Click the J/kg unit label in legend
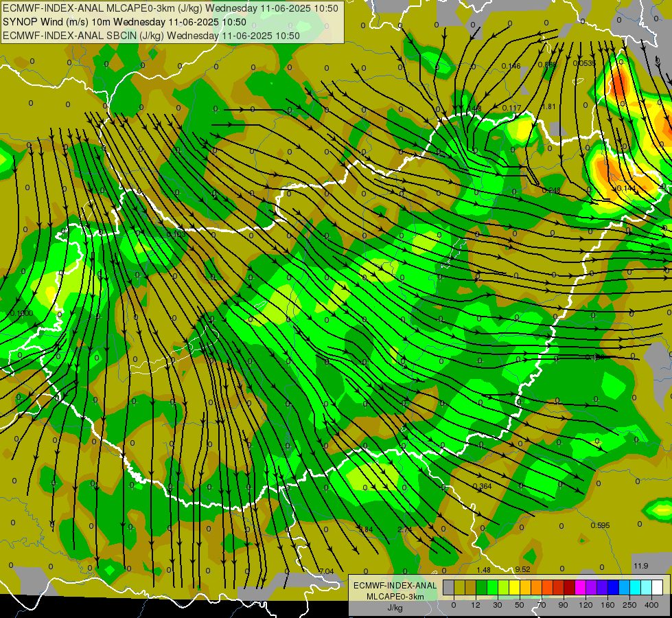This screenshot has height=618, width=672. click(395, 608)
